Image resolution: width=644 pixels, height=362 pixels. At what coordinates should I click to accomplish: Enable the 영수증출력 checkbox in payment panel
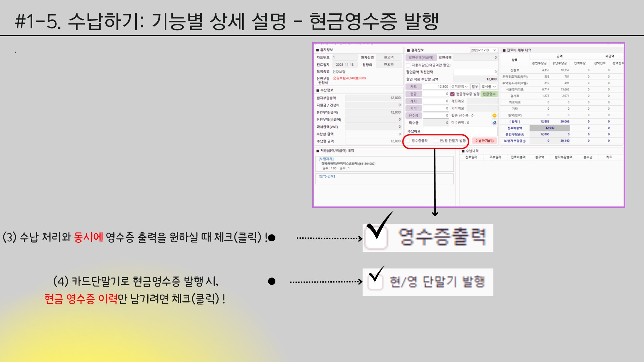[x=408, y=141]
